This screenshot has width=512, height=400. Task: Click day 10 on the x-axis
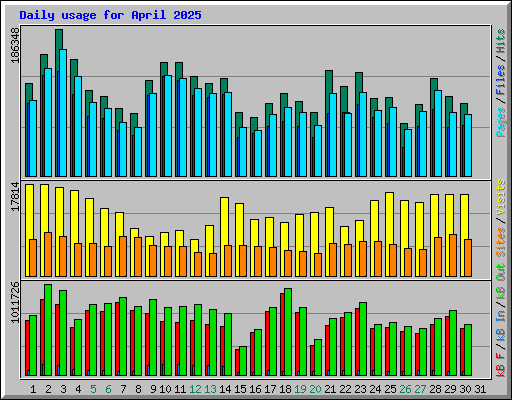click(x=165, y=389)
